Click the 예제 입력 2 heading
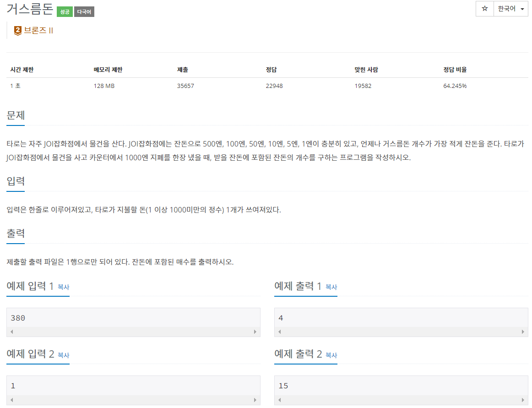Image resolution: width=532 pixels, height=408 pixels. point(31,354)
